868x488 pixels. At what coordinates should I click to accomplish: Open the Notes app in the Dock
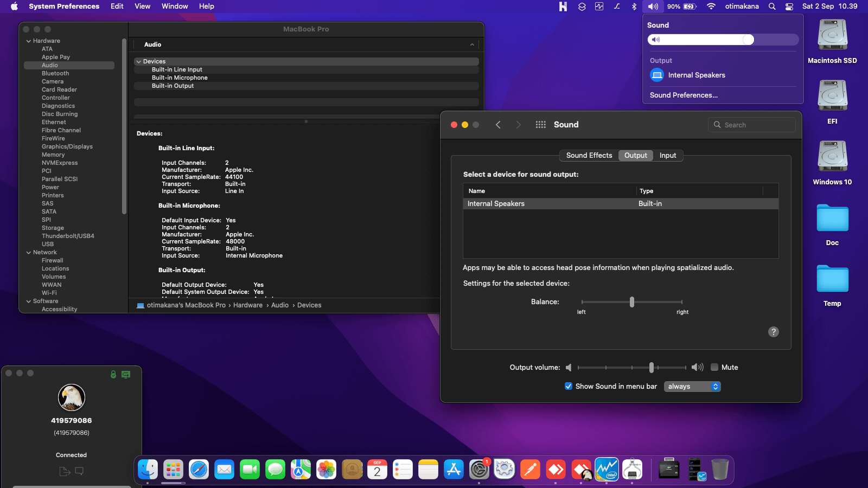(428, 470)
